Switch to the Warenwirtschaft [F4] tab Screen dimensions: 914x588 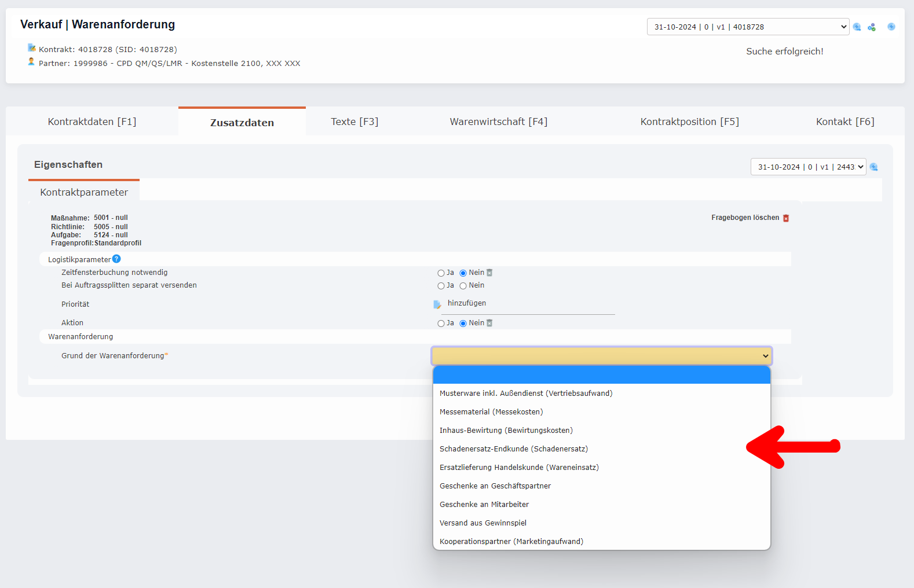pos(498,122)
